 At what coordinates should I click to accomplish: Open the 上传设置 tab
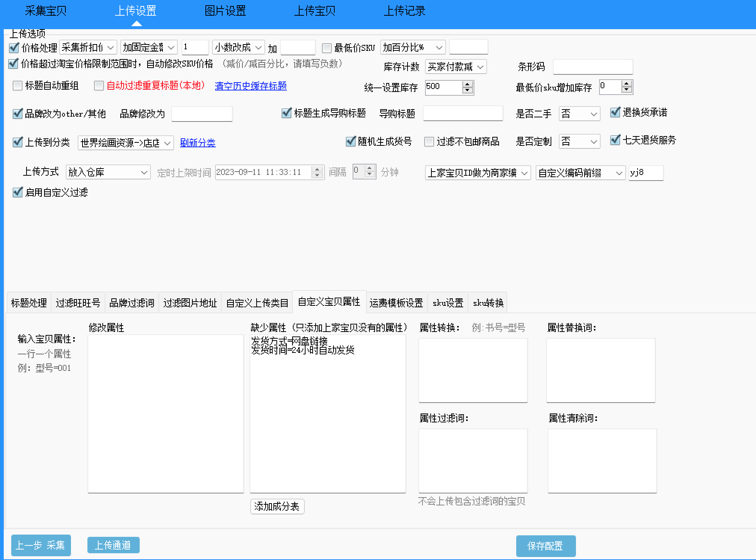pyautogui.click(x=135, y=11)
